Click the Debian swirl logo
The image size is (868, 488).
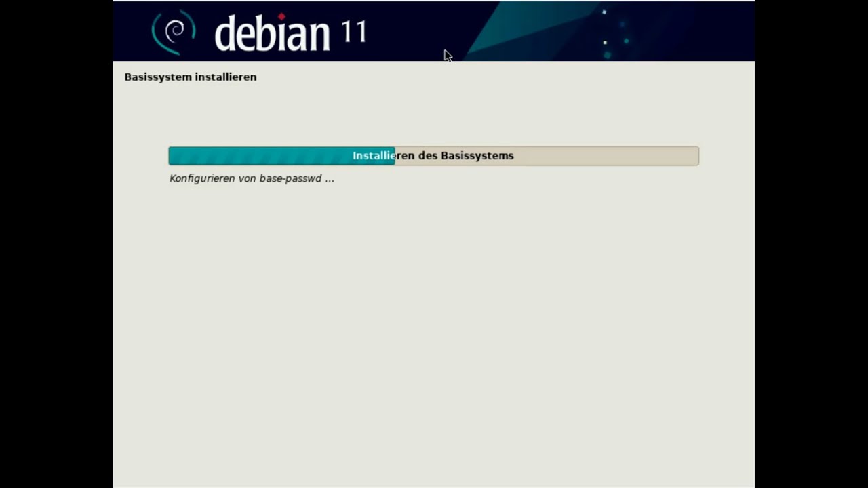tap(174, 32)
